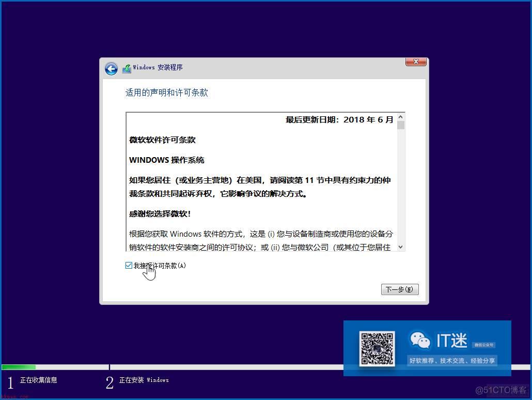Click the 微软软件许可条款 heading
The image size is (532, 400).
(162, 140)
